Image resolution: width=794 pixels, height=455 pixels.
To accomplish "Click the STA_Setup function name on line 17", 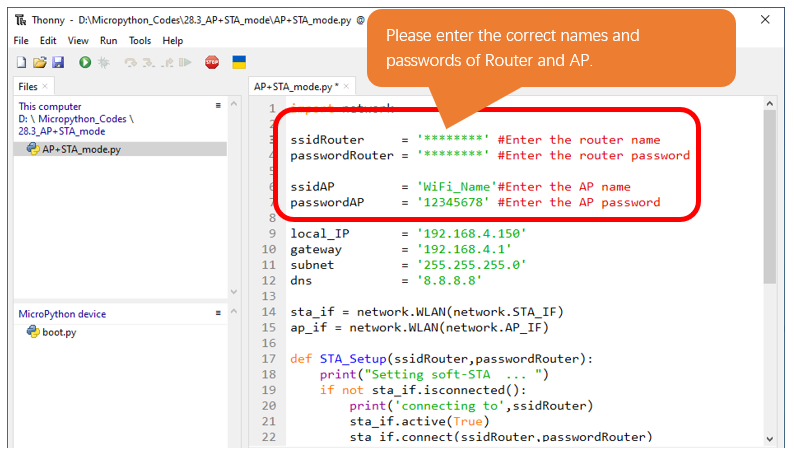I will [353, 359].
